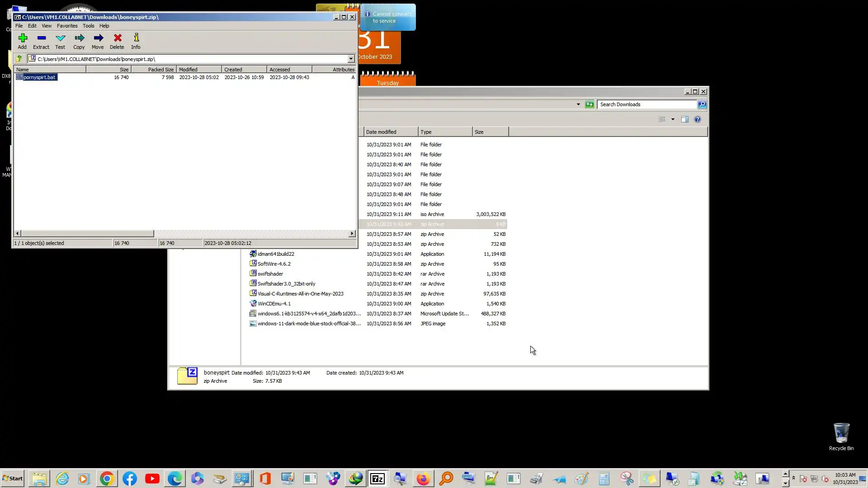Open the Favorites menu
Screen dimensions: 868x488
[x=67, y=26]
